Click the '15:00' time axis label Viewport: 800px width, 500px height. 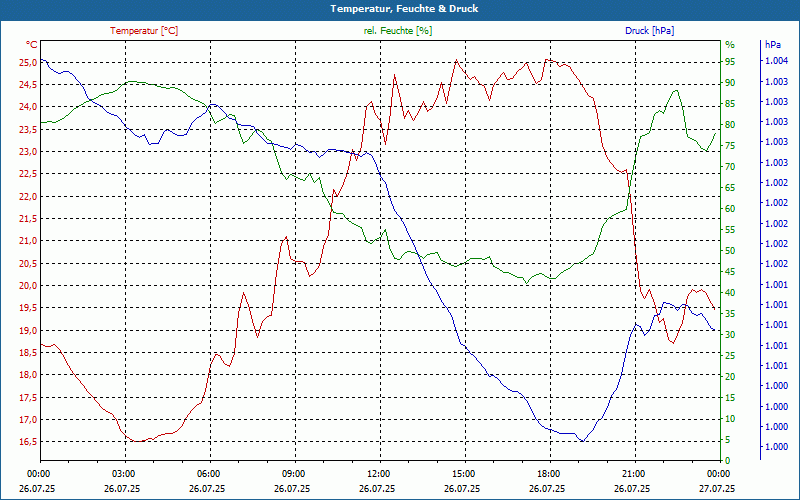(462, 474)
